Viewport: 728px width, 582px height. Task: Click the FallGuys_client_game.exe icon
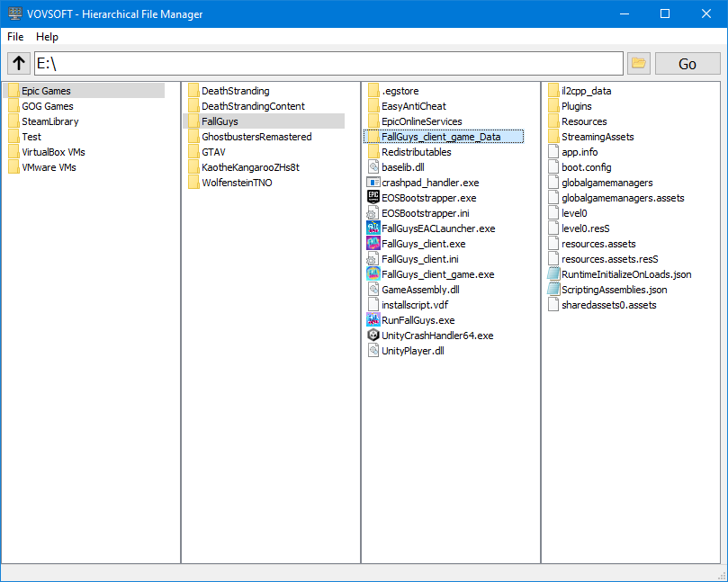[373, 274]
